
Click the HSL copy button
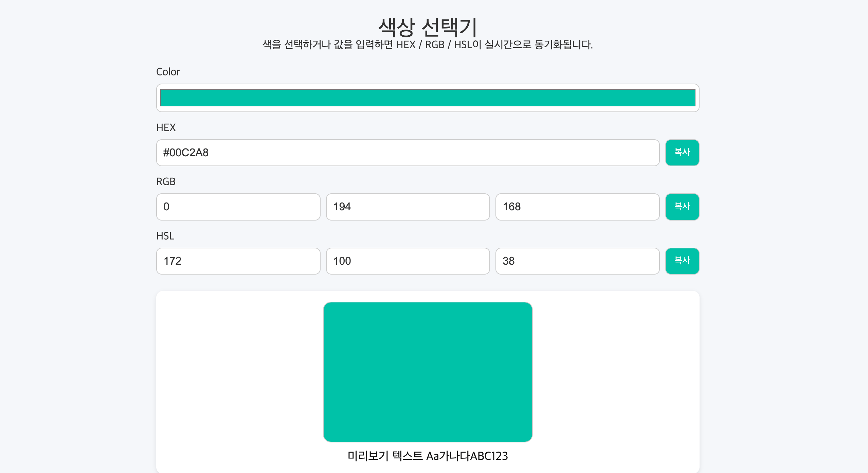click(x=683, y=261)
